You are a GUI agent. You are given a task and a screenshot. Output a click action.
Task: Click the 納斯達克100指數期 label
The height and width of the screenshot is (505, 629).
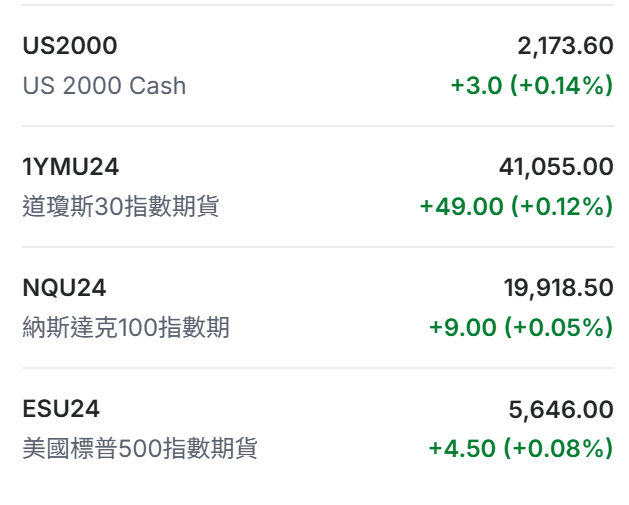(x=126, y=328)
